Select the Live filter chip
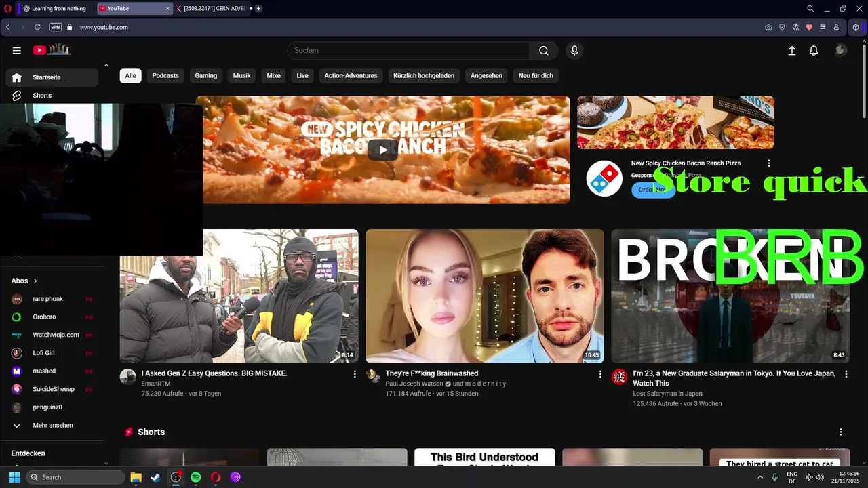The width and height of the screenshot is (868, 488). [302, 75]
